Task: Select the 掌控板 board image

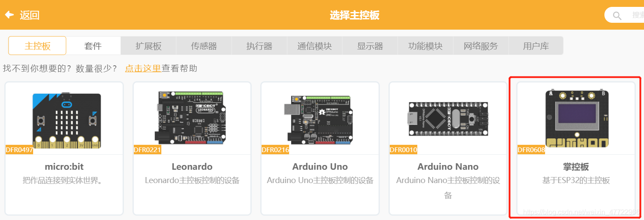Action: [x=577, y=118]
